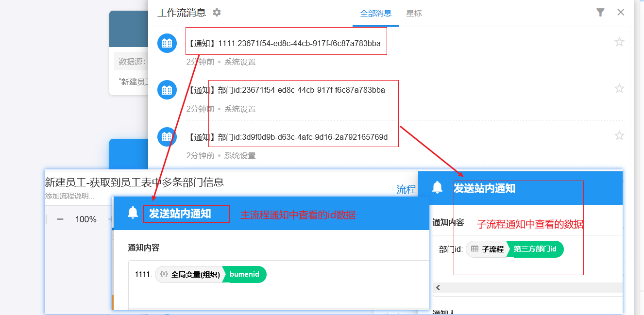The width and height of the screenshot is (644, 315).
Task: Click subflow 发送站内通知 header title
Action: [x=485, y=188]
